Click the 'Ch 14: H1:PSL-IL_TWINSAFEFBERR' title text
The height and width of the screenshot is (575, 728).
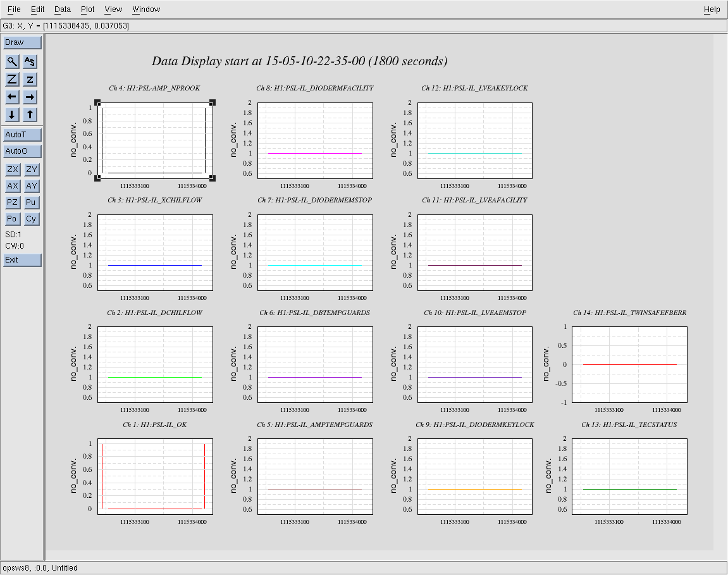coord(629,312)
